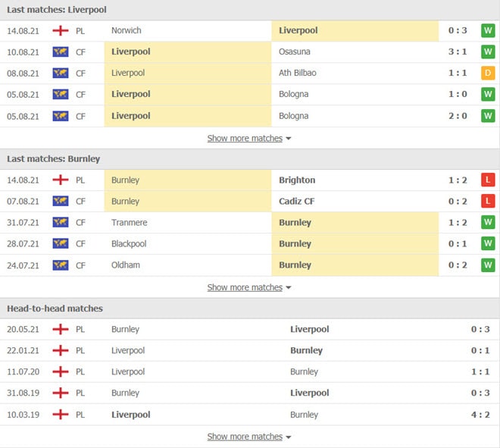
Task: Open the Brighton team link
Action: [x=297, y=180]
